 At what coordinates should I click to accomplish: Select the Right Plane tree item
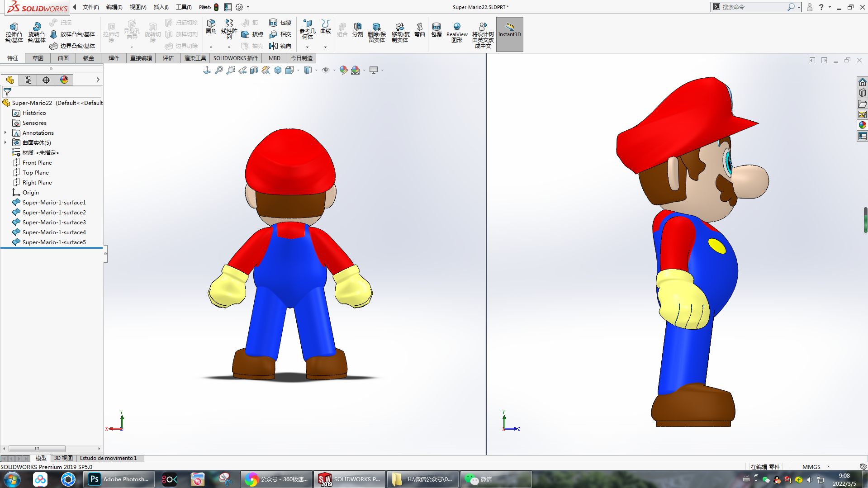tap(37, 182)
